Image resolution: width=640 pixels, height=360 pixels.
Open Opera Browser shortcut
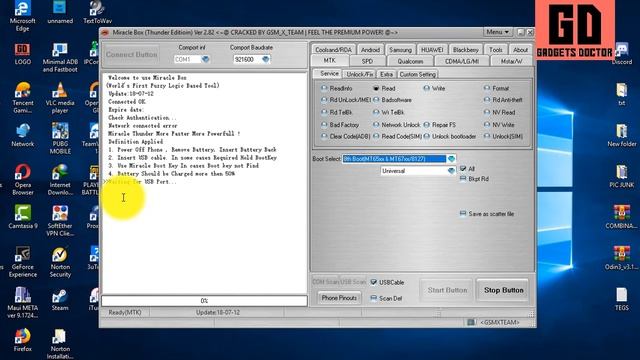(22, 180)
